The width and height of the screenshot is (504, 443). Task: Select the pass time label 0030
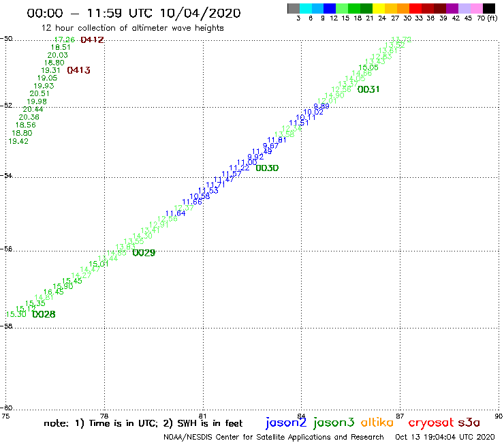point(267,168)
